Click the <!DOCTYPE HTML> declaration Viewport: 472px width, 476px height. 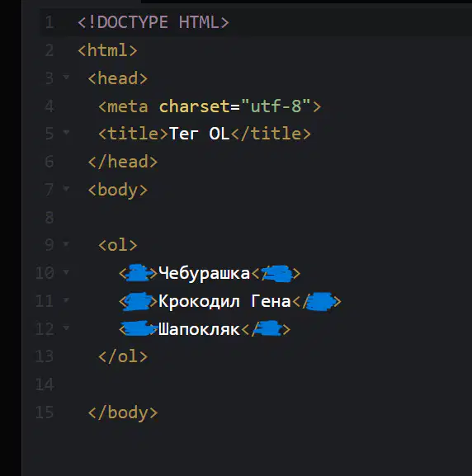153,22
